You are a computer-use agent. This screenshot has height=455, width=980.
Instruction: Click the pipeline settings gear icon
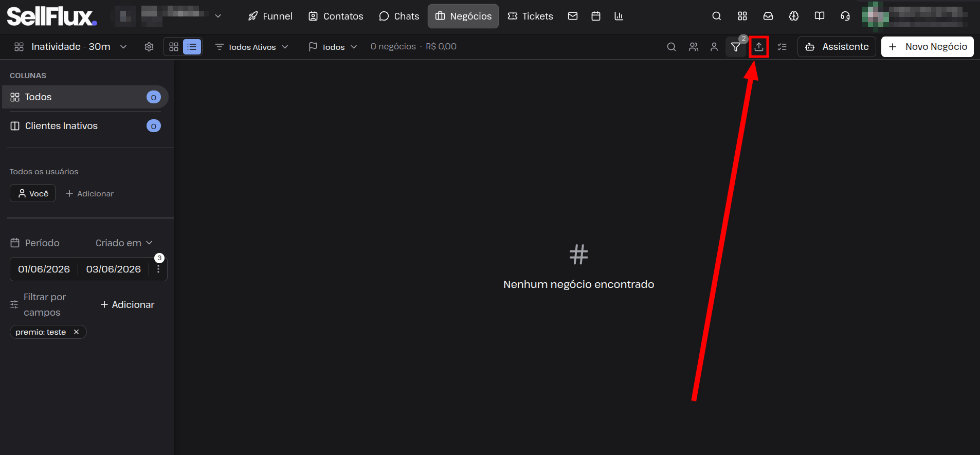pos(149,47)
